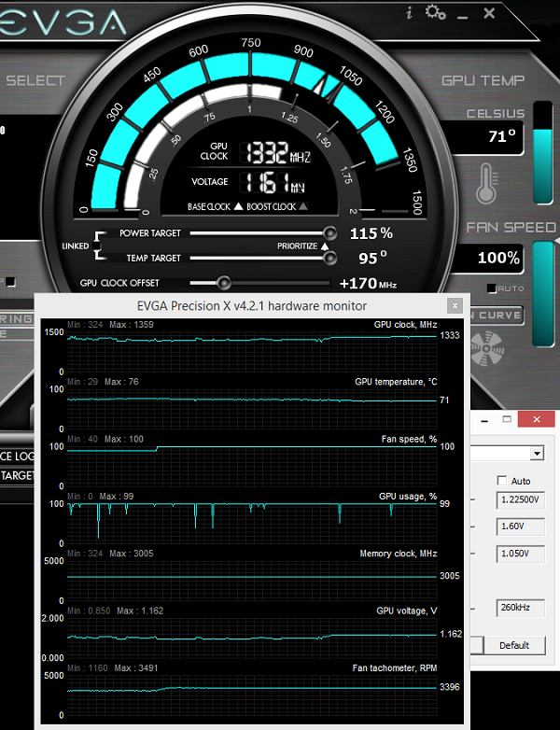This screenshot has width=560, height=730.
Task: Close the hardware monitor window
Action: coord(455,306)
